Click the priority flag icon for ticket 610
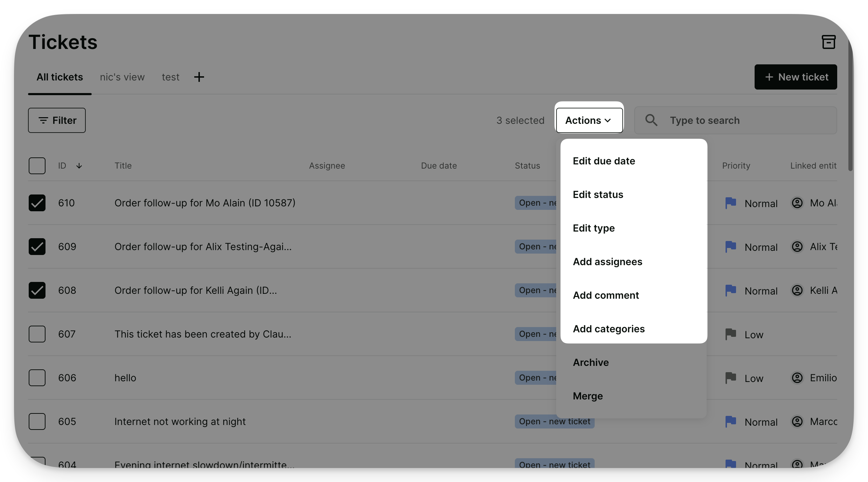 (731, 203)
